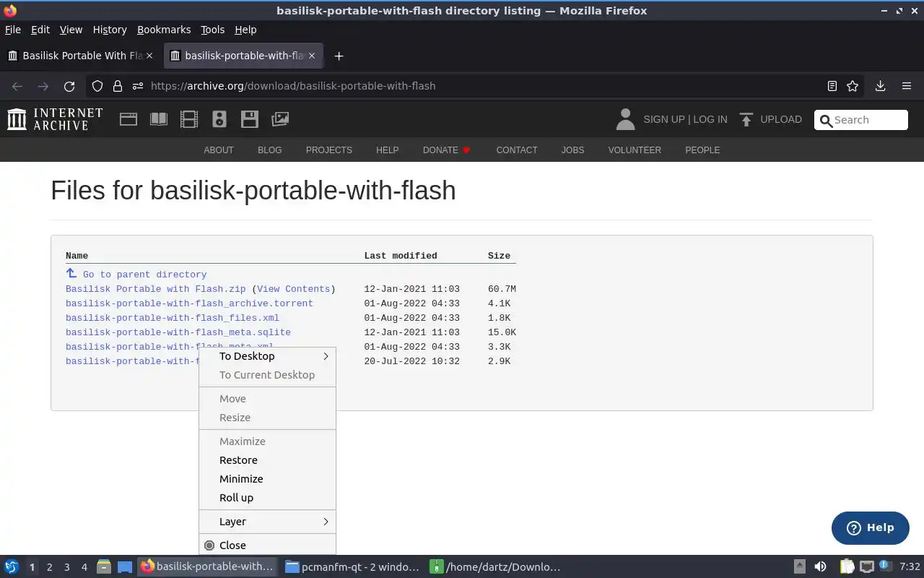
Task: Open the Edit menu
Action: click(40, 30)
